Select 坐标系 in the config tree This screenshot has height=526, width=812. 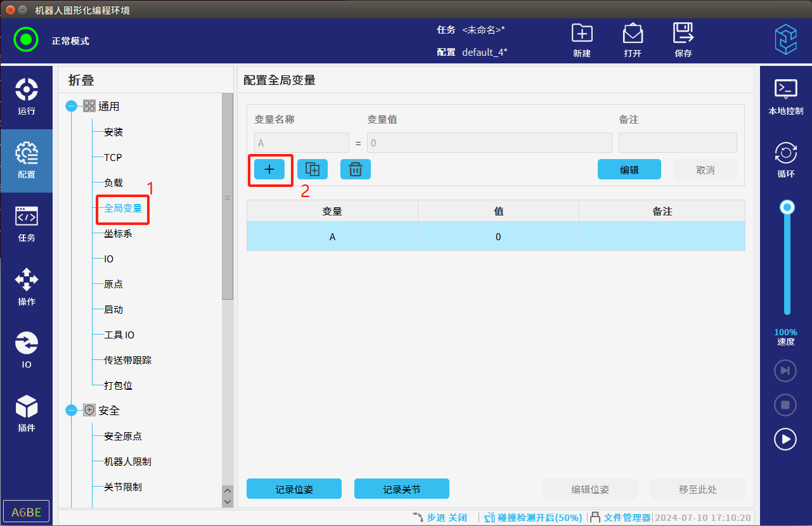coord(118,234)
